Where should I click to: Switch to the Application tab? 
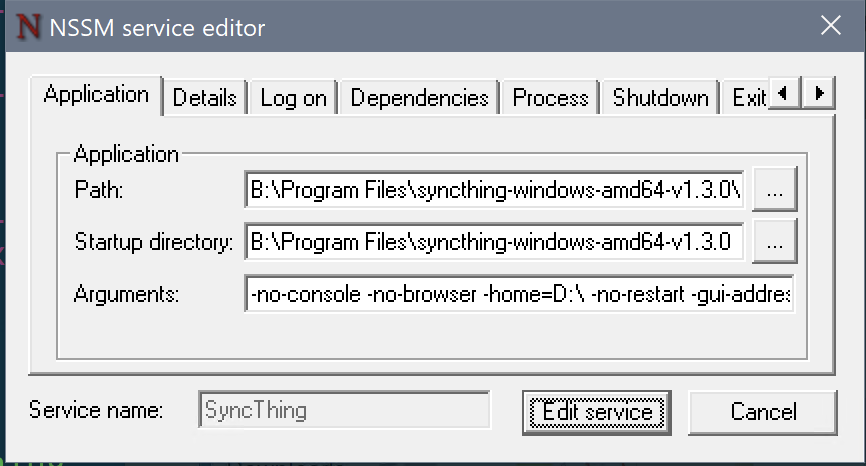[x=96, y=95]
